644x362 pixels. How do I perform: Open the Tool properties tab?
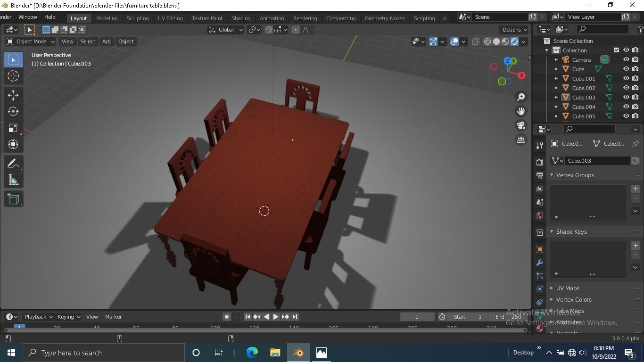point(540,145)
